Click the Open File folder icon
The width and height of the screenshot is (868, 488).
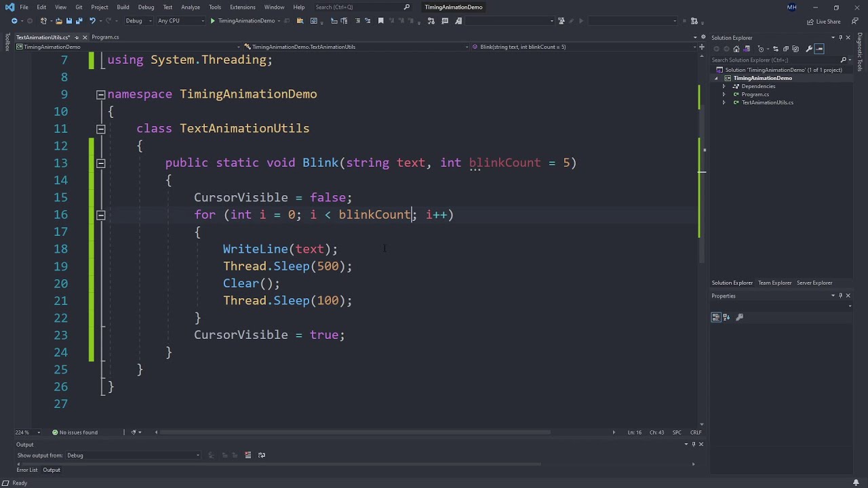[59, 21]
